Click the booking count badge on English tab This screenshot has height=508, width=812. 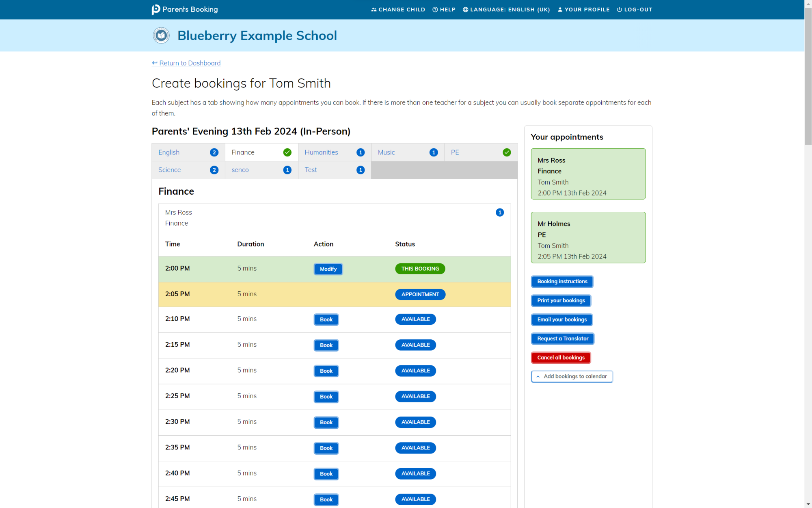214,152
